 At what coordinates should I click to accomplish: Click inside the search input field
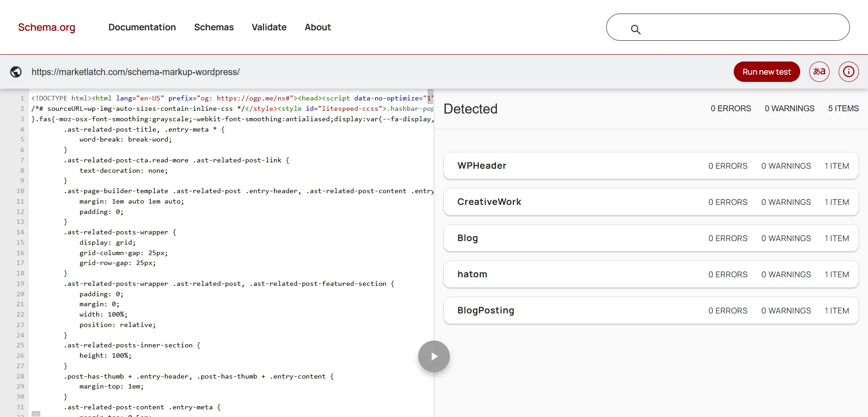pyautogui.click(x=728, y=27)
